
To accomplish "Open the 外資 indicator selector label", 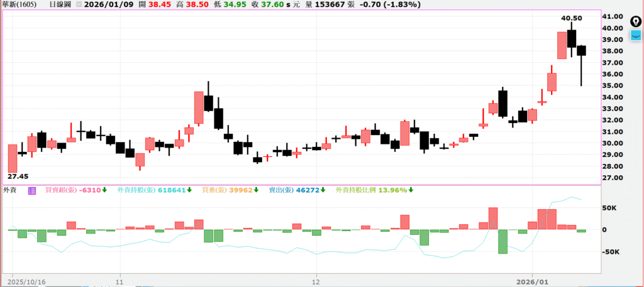I will [11, 190].
